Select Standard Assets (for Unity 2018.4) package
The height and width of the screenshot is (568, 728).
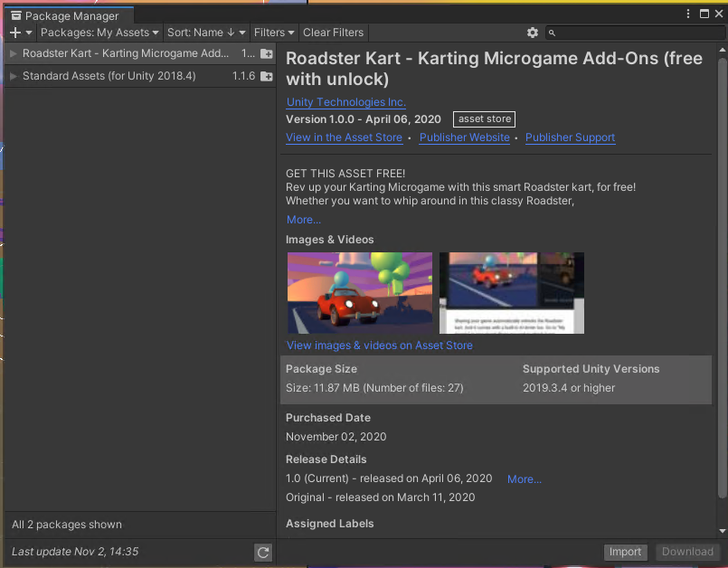click(140, 76)
